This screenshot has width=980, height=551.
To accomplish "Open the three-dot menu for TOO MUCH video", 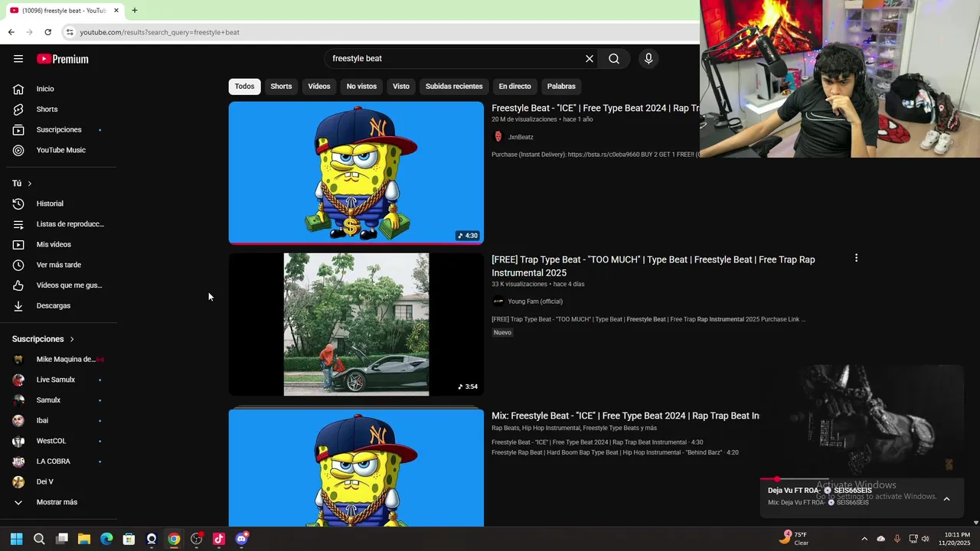I will (856, 259).
